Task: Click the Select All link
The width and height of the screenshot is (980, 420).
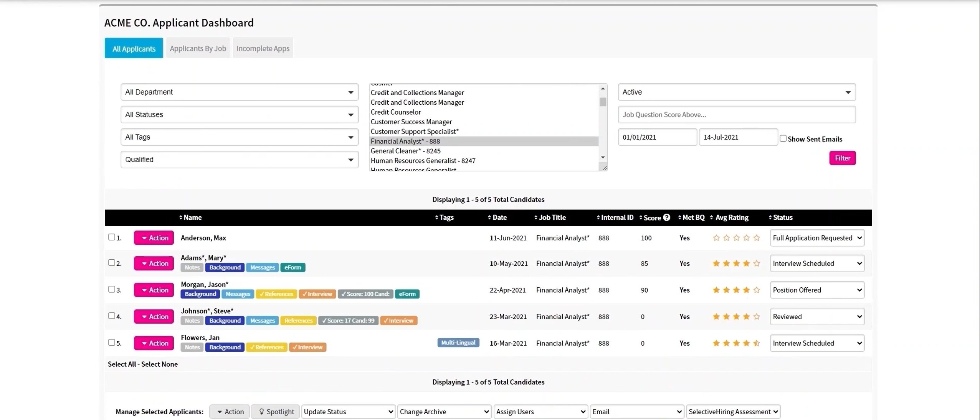Action: point(122,364)
